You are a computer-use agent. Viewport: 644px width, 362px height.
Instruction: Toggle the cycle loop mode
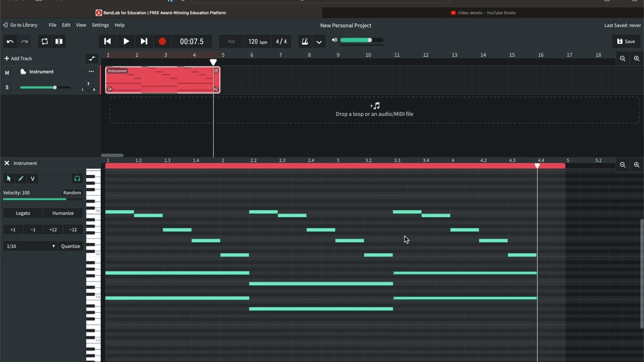coord(44,41)
